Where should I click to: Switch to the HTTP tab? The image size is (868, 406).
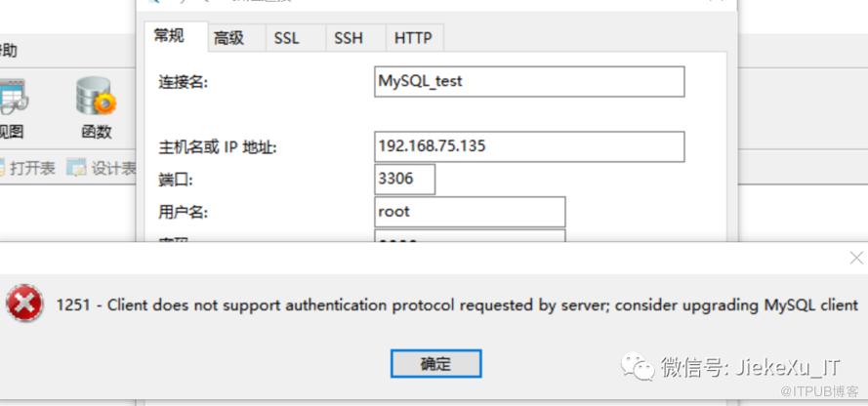tap(413, 38)
